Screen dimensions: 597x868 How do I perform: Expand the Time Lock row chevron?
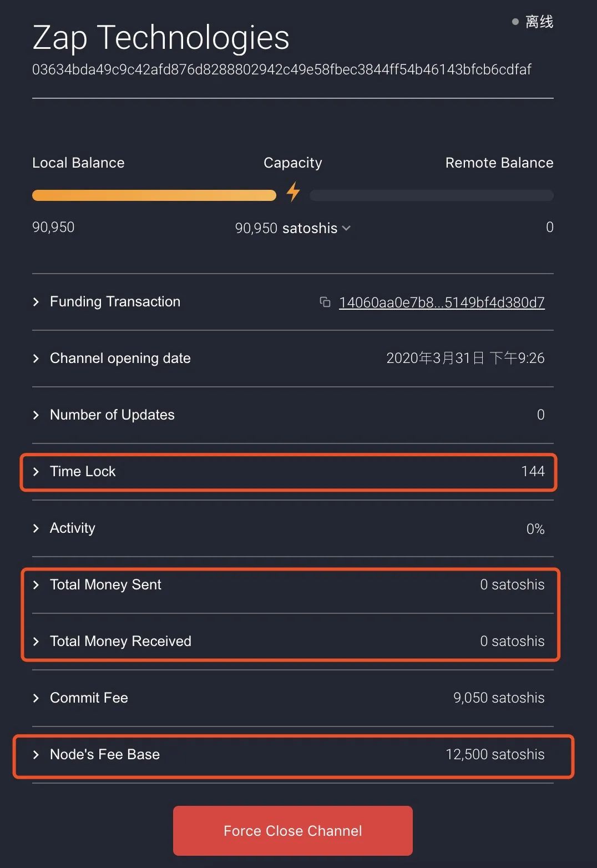pyautogui.click(x=36, y=472)
